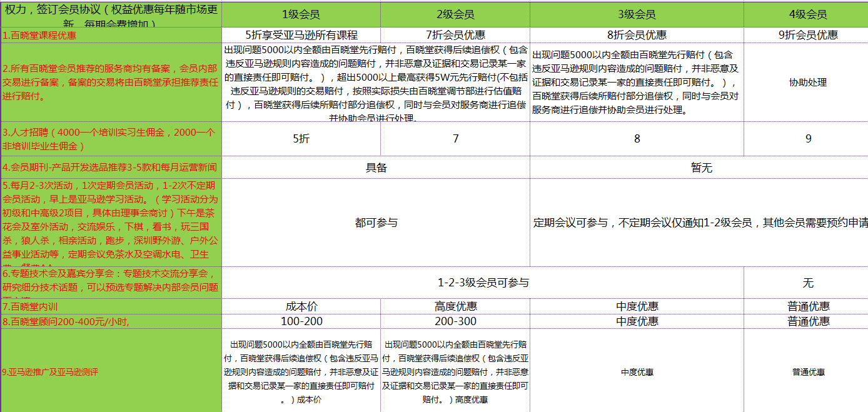Select the row label starting 3.人才招聘
This screenshot has width=868, height=412.
(x=111, y=139)
